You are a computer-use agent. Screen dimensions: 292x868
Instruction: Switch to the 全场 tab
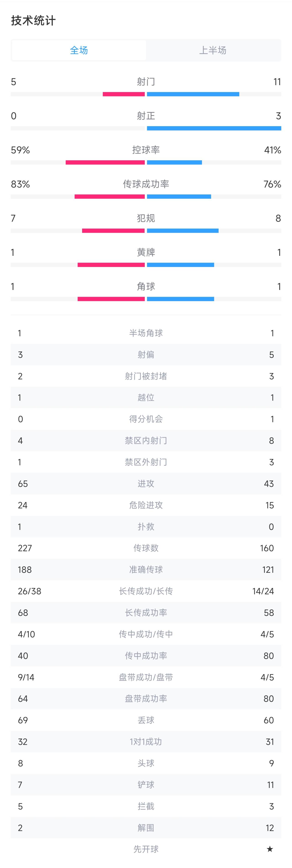79,50
